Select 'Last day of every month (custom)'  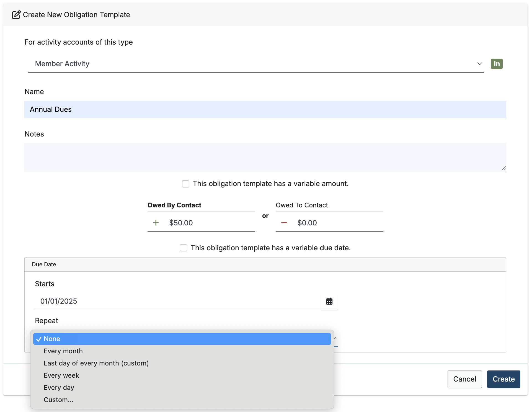click(96, 363)
